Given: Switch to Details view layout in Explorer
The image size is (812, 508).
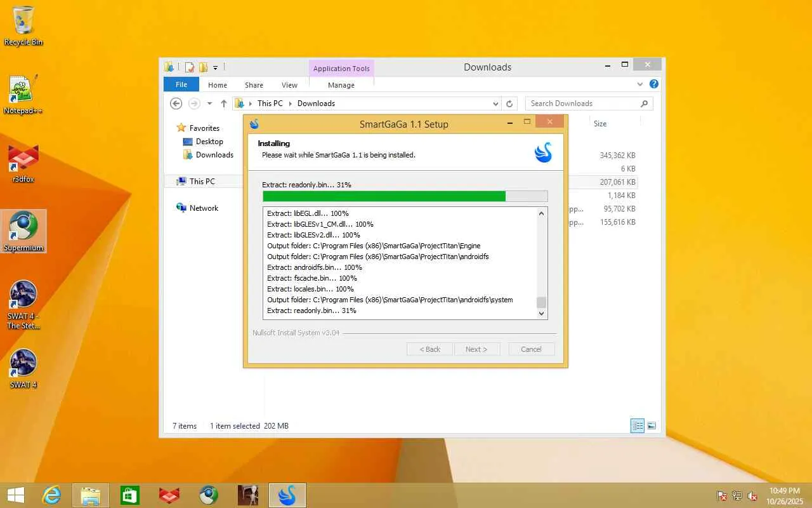Looking at the screenshot, I should point(638,426).
